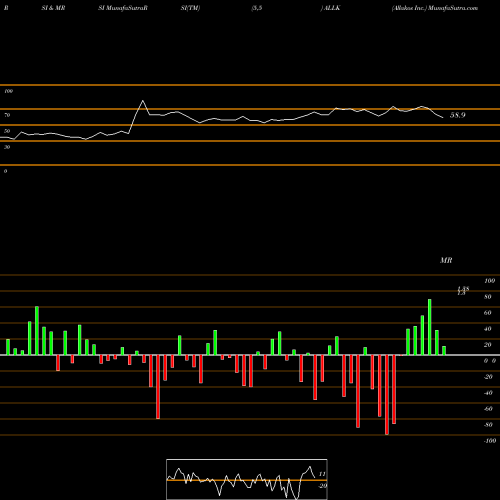Click the RSI axis label '50'
This screenshot has width=500, height=500.
[x=7, y=131]
